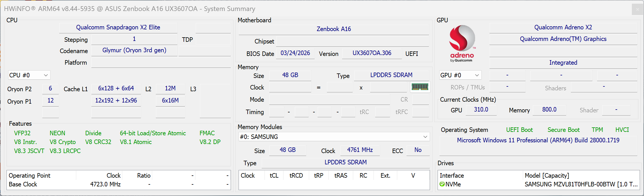Click the green memory module icon
644x196 pixels.
420,87
